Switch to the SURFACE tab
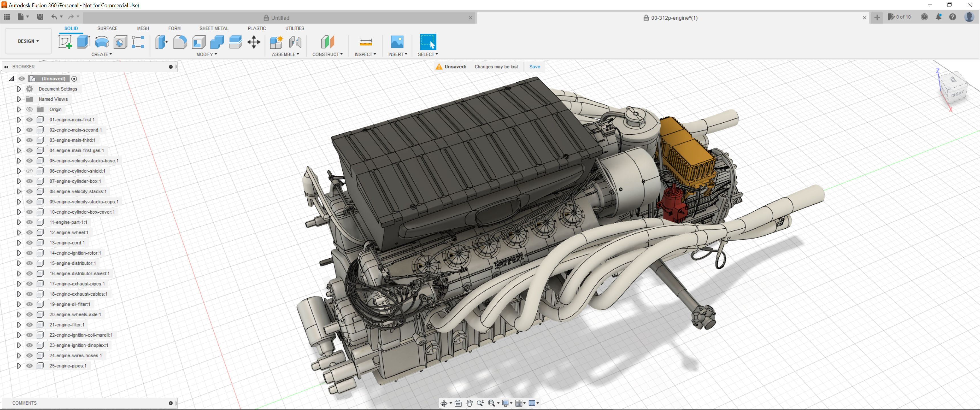 point(107,28)
